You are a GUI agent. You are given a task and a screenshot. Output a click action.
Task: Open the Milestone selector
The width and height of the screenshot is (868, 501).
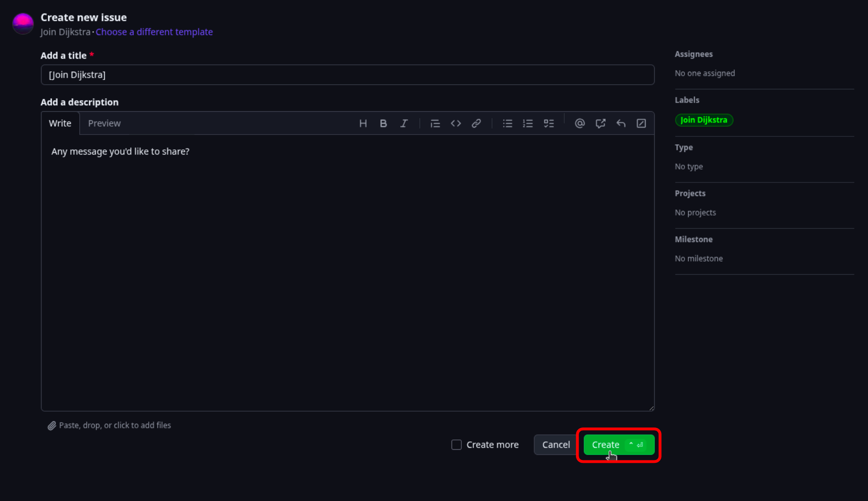[x=694, y=239]
